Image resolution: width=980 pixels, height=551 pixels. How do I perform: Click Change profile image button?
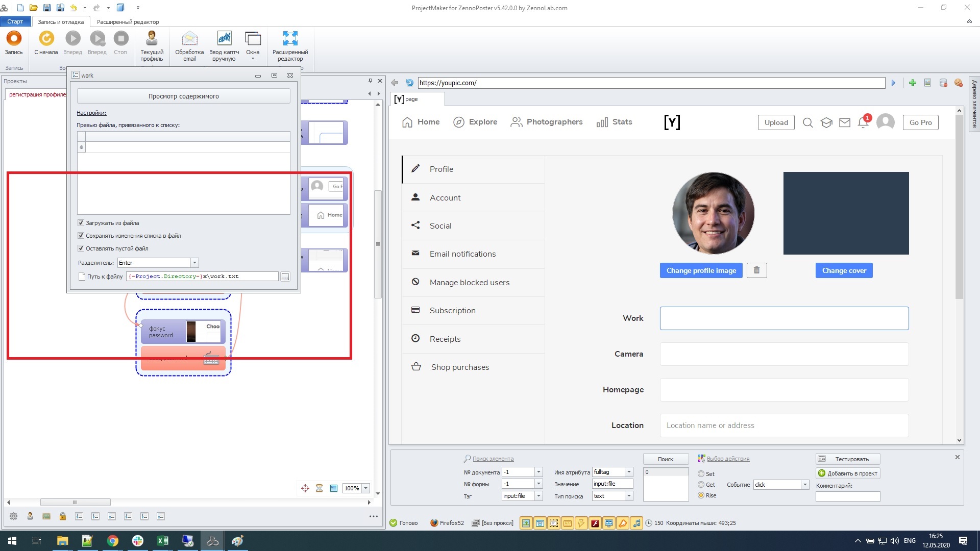701,270
